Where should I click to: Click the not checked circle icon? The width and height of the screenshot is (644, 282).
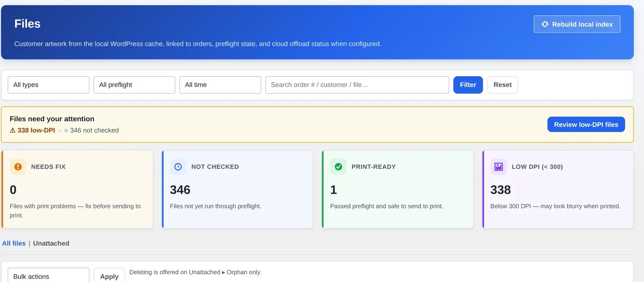pos(66,131)
